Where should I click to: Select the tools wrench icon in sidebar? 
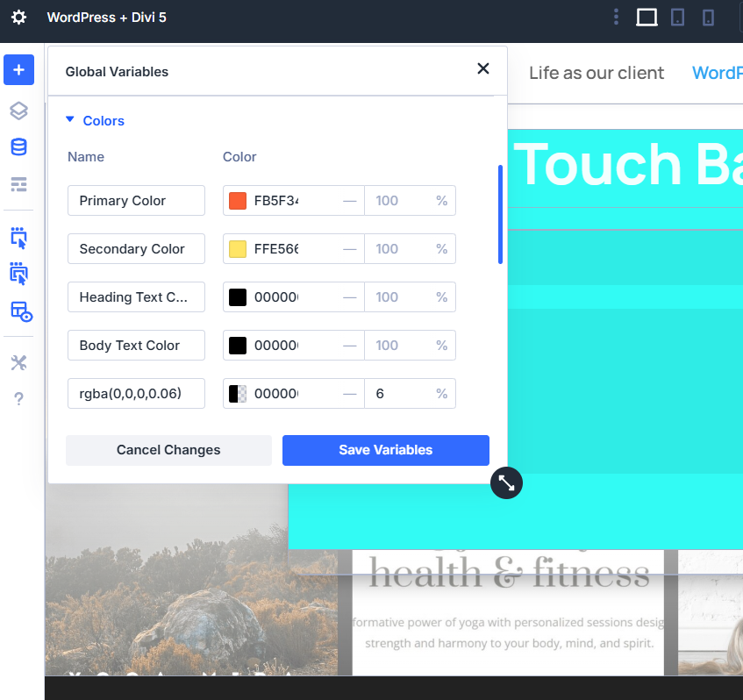18,362
